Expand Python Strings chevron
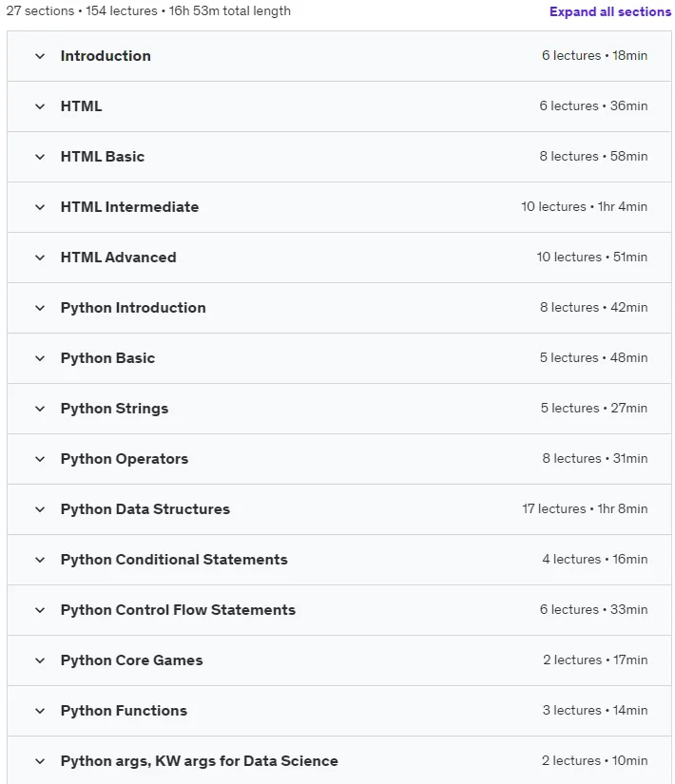 [x=40, y=409]
